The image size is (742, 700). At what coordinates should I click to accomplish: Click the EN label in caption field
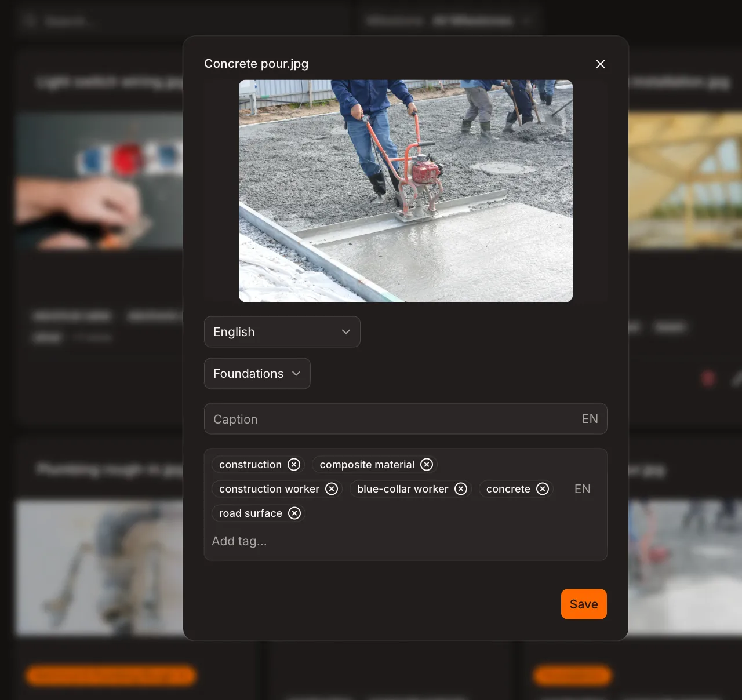click(x=590, y=419)
